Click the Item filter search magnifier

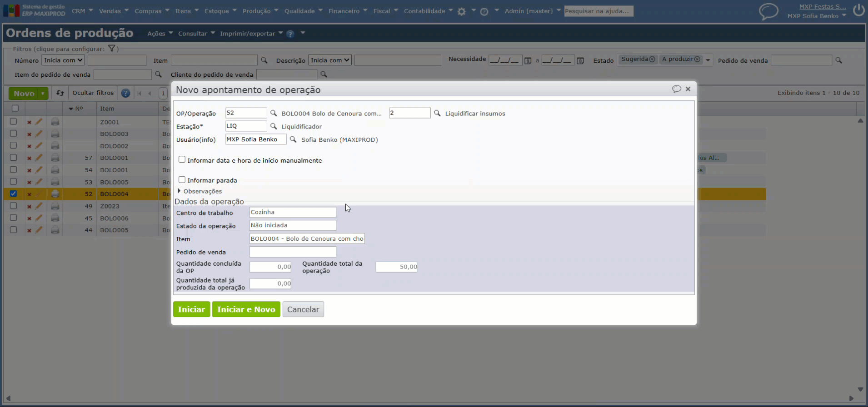click(x=264, y=60)
